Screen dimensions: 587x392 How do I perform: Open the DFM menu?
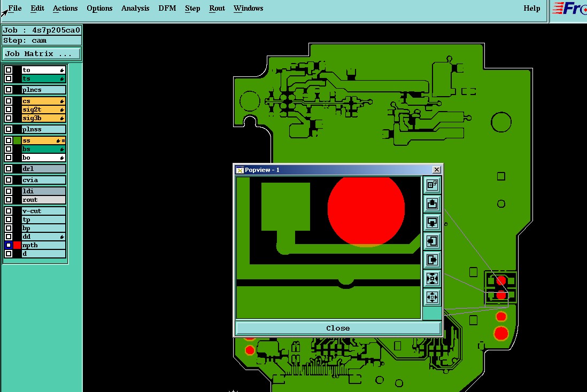tap(167, 8)
